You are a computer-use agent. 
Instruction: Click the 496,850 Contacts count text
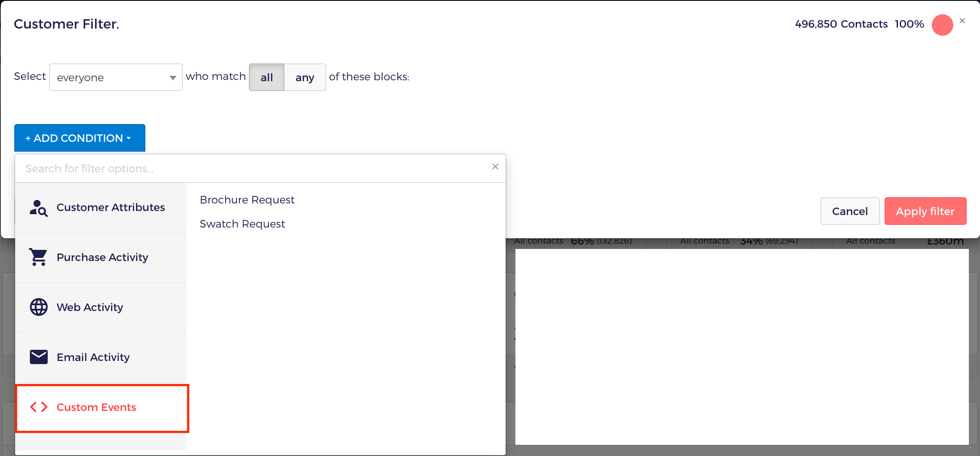pyautogui.click(x=841, y=24)
